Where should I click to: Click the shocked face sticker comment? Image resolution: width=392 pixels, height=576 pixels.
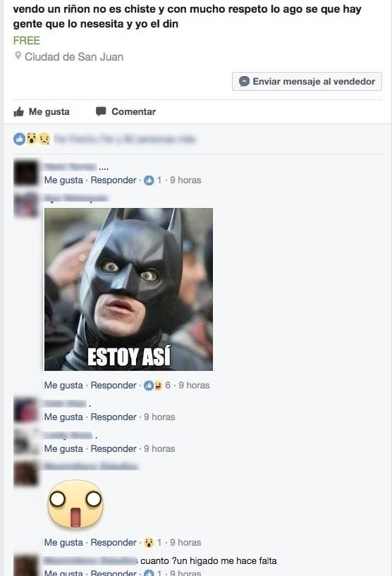tap(75, 504)
